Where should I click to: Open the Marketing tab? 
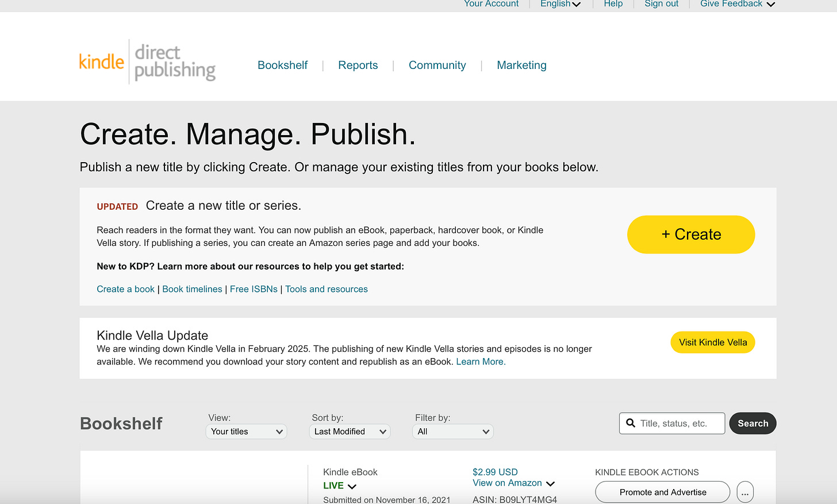click(x=521, y=66)
